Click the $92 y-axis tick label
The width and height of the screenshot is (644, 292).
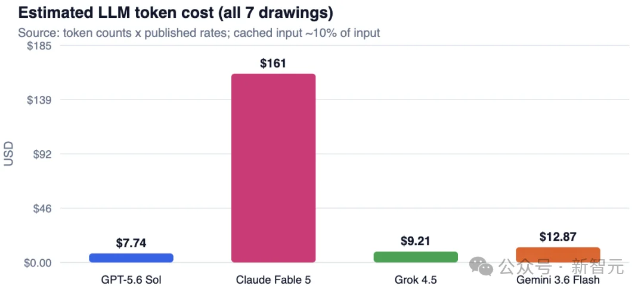42,154
